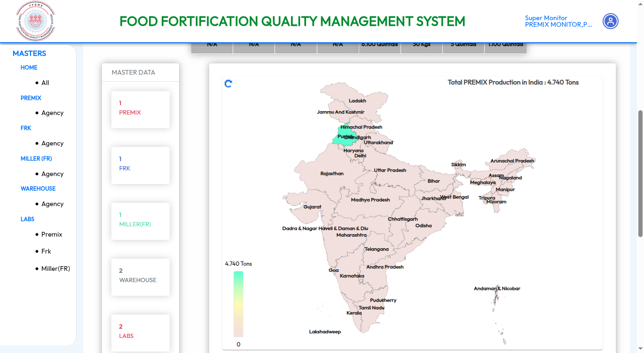Open Miller(FR) under LABS
Image resolution: width=644 pixels, height=353 pixels.
(55, 269)
